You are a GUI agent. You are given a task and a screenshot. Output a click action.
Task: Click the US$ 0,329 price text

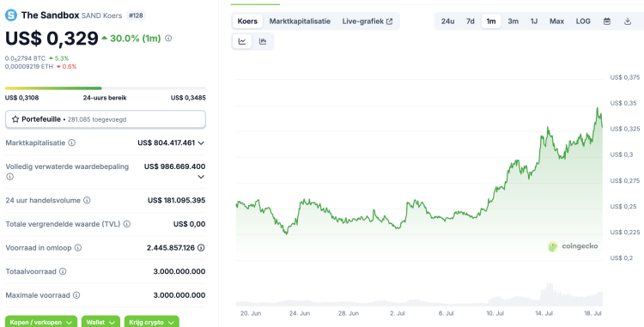pyautogui.click(x=52, y=38)
